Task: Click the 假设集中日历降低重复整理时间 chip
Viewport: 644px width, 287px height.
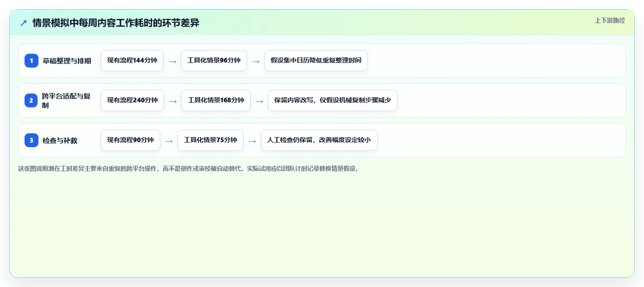Action: (x=316, y=61)
